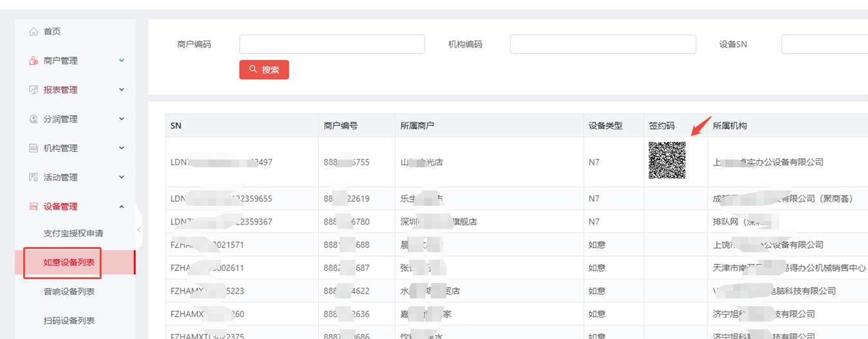This screenshot has width=868, height=339.
Task: Select SN cell ending in 2359367
Action: point(242,222)
